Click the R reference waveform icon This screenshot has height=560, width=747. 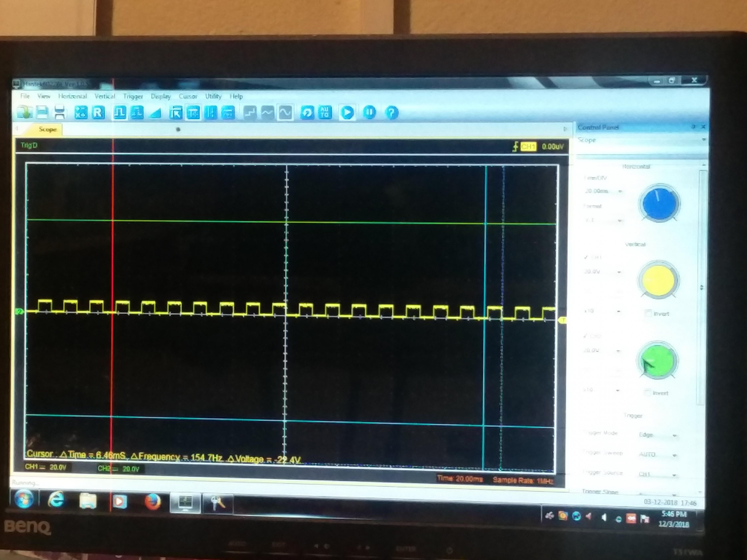coord(98,112)
